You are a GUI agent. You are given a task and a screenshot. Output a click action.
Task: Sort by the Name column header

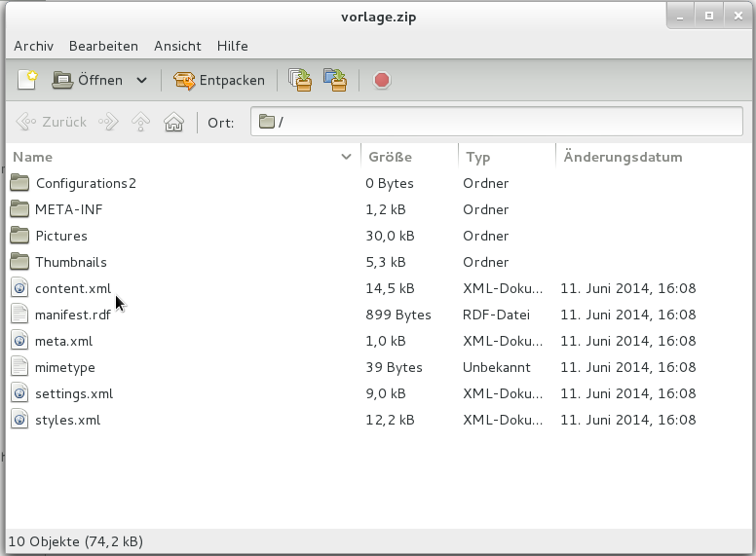pos(33,157)
